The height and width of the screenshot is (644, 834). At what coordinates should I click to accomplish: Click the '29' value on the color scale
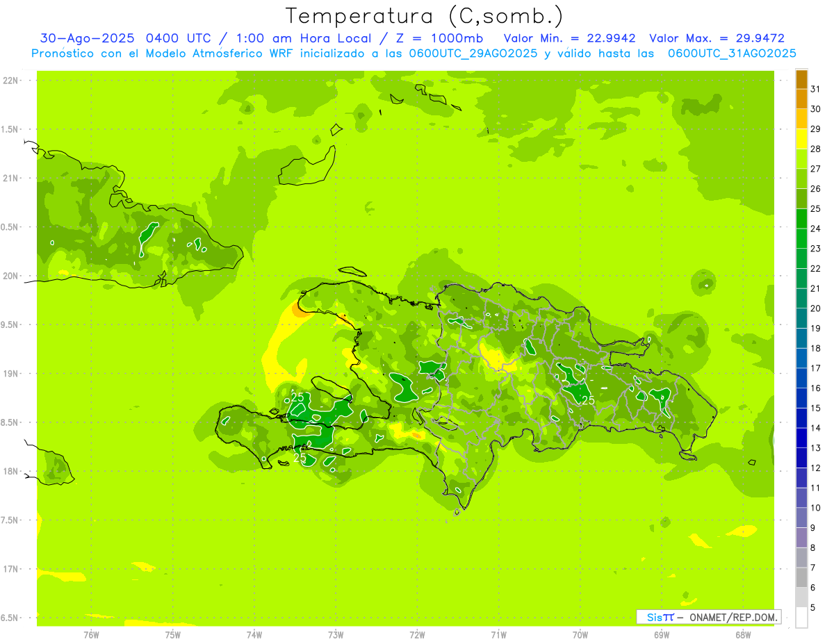pyautogui.click(x=816, y=129)
